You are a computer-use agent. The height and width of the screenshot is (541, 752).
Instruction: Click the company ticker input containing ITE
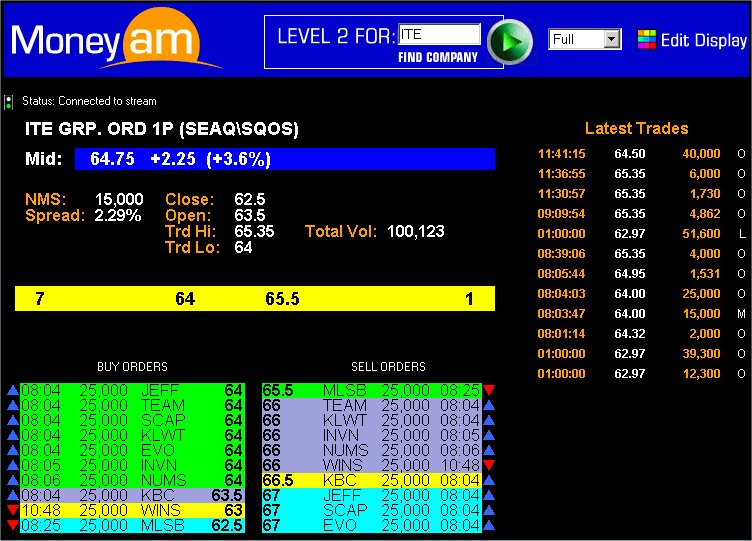pos(439,35)
